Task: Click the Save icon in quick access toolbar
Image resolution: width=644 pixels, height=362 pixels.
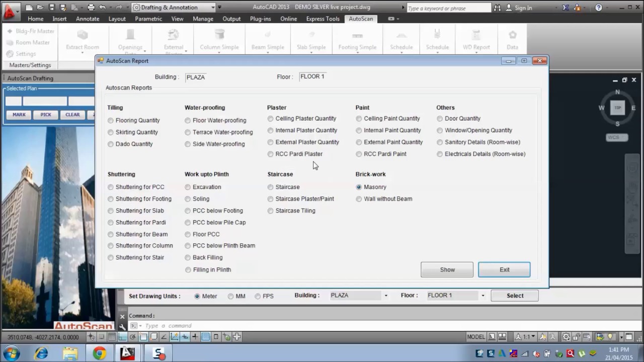Action: 52,8
